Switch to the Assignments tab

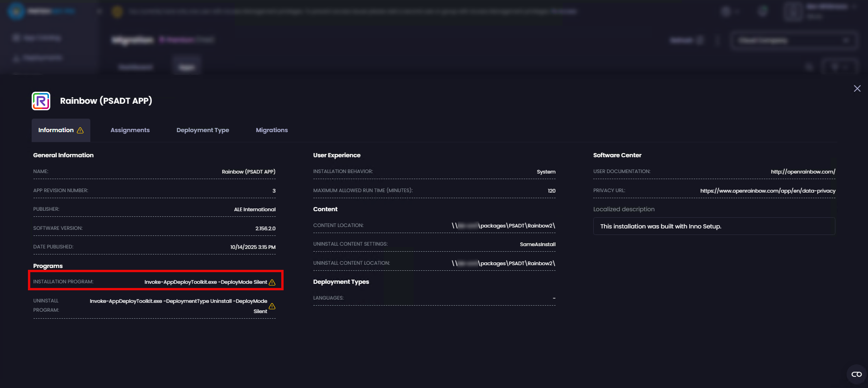click(130, 130)
